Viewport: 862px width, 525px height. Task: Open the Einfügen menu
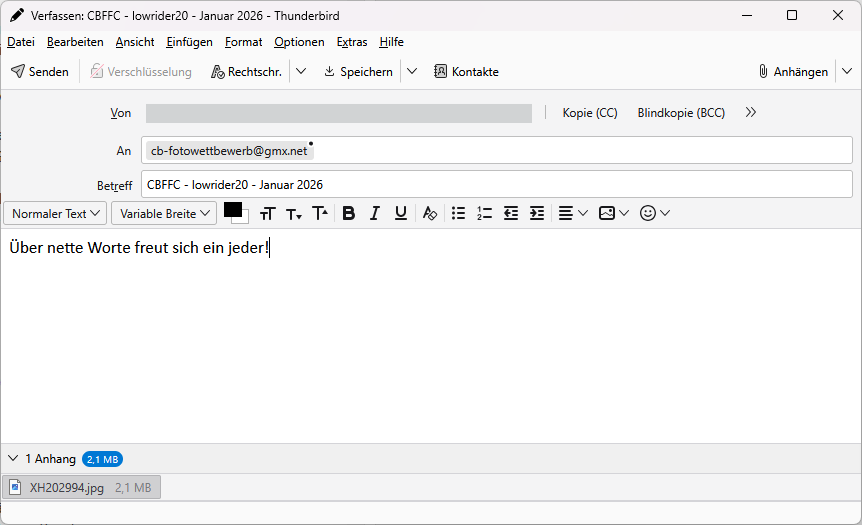189,42
